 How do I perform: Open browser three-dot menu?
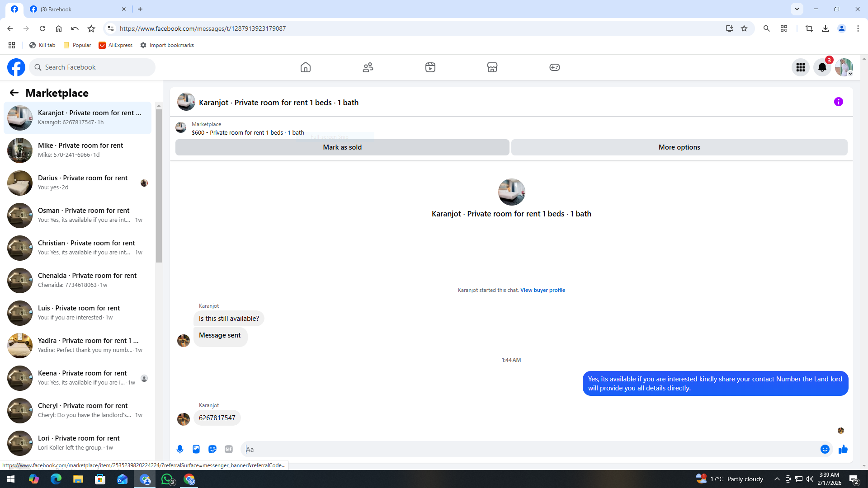pyautogui.click(x=858, y=28)
